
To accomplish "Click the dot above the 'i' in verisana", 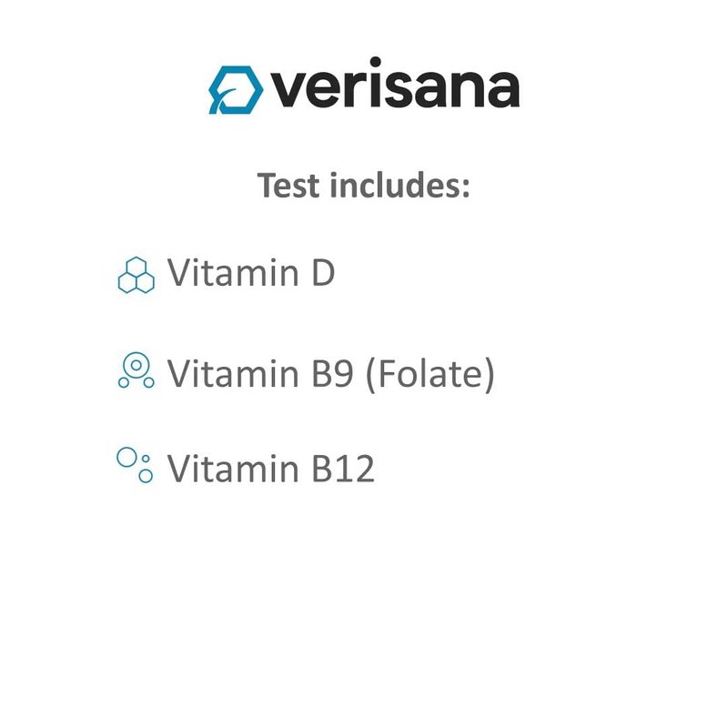I will tap(376, 62).
